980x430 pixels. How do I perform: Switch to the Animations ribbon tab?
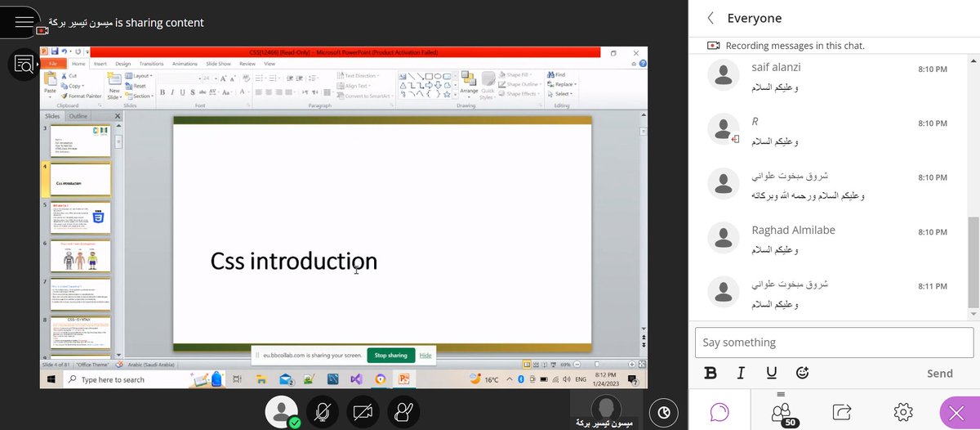(x=185, y=63)
